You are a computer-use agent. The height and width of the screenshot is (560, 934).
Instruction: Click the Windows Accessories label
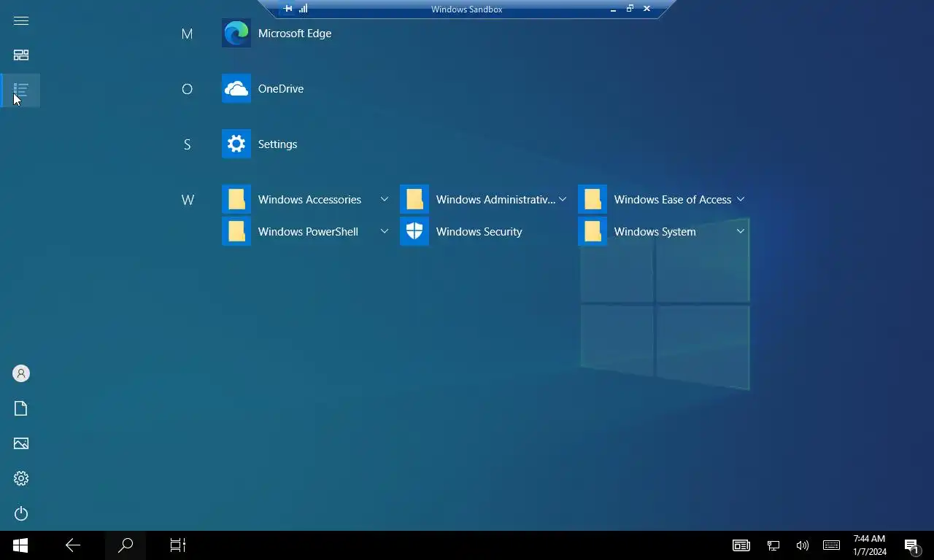(309, 200)
